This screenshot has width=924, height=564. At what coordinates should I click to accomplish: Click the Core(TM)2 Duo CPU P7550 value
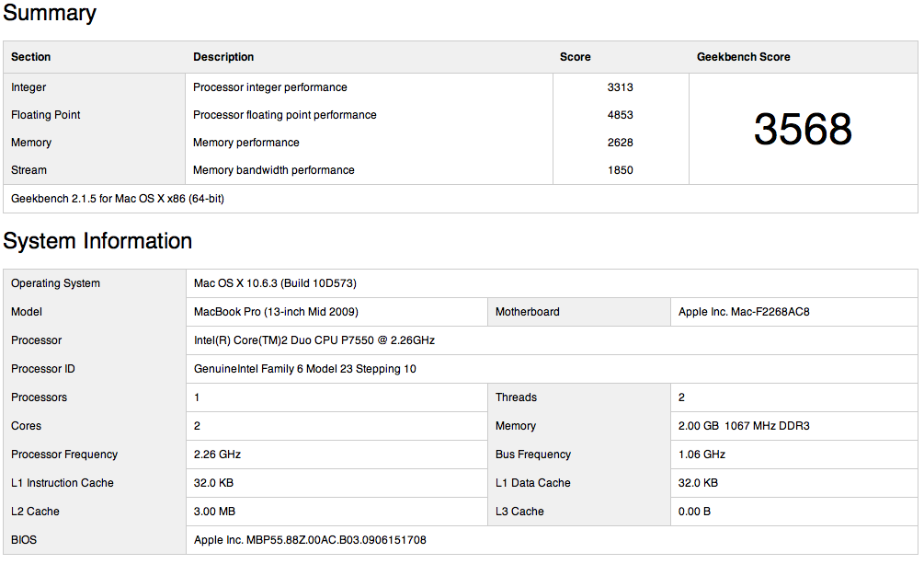314,340
